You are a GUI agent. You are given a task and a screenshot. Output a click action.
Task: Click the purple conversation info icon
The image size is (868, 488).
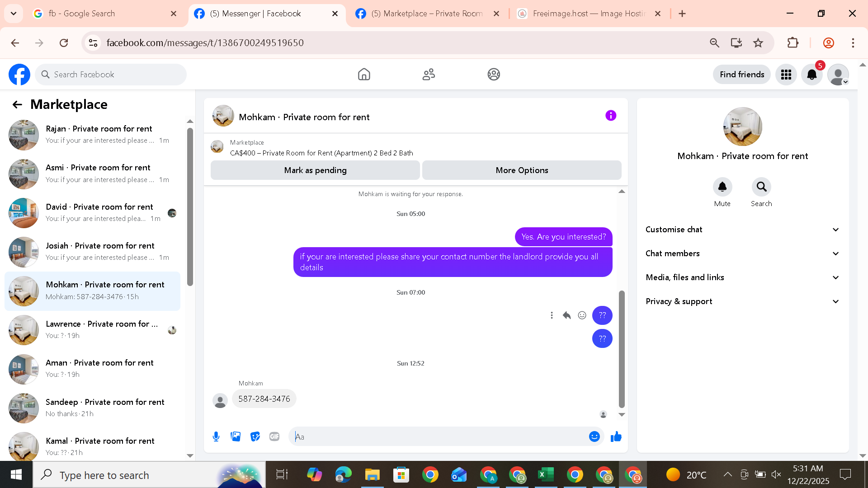click(611, 116)
